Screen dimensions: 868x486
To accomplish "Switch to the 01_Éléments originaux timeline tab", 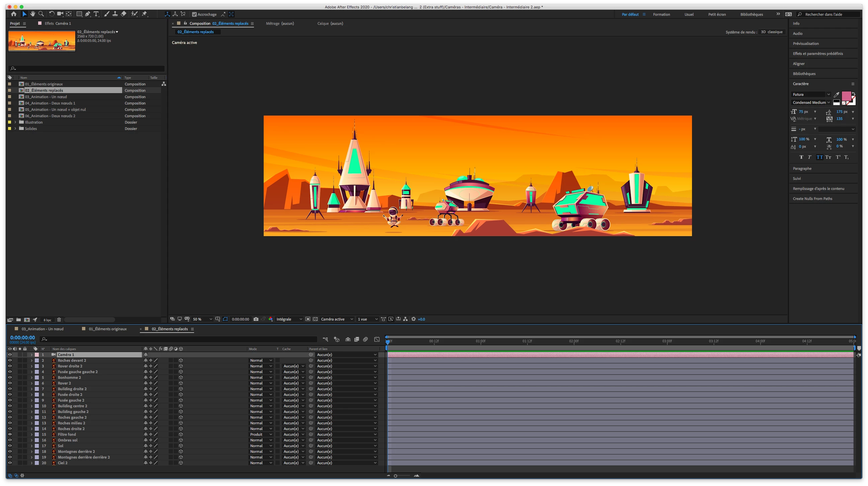I will pos(107,329).
